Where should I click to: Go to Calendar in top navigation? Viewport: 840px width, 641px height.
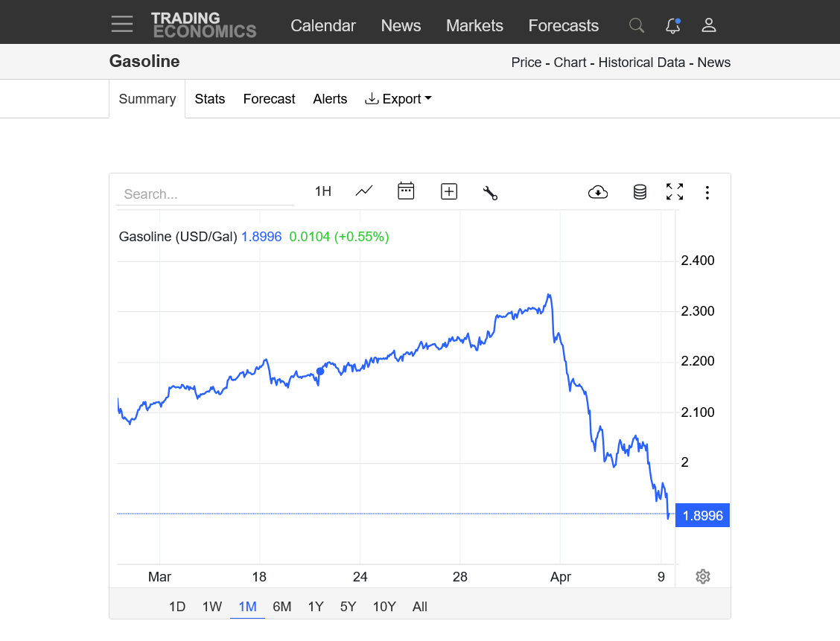323,25
